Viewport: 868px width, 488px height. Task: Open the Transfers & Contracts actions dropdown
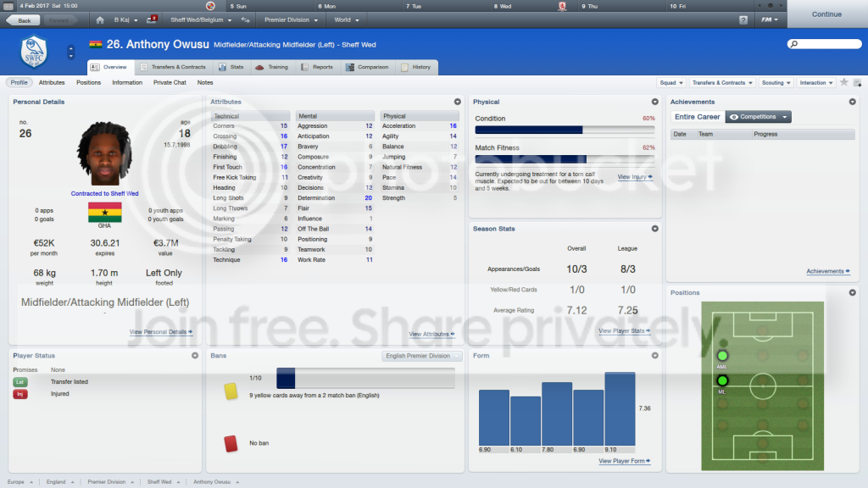[722, 82]
